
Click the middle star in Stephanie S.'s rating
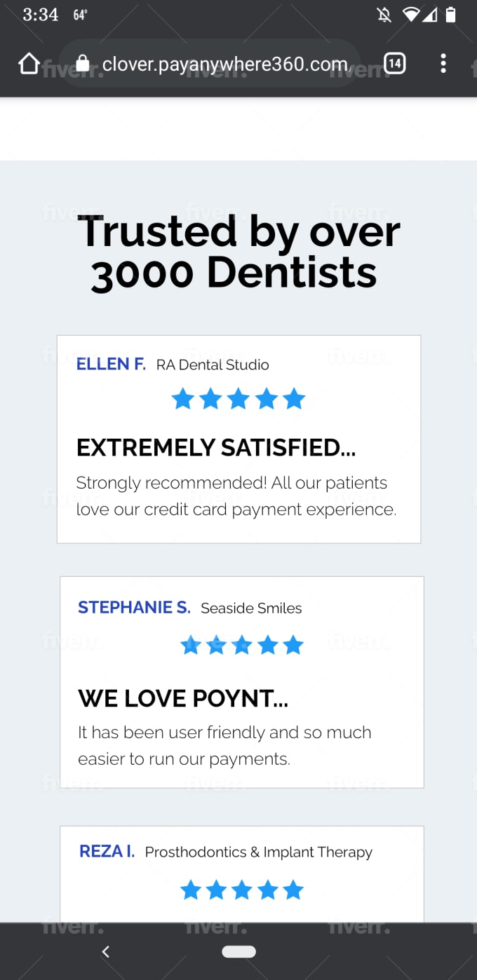coord(242,645)
